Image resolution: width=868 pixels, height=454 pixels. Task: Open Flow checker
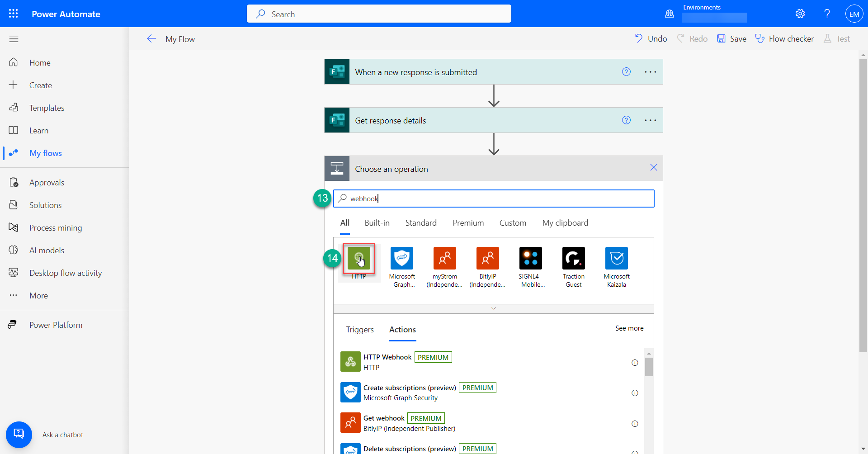coord(784,38)
